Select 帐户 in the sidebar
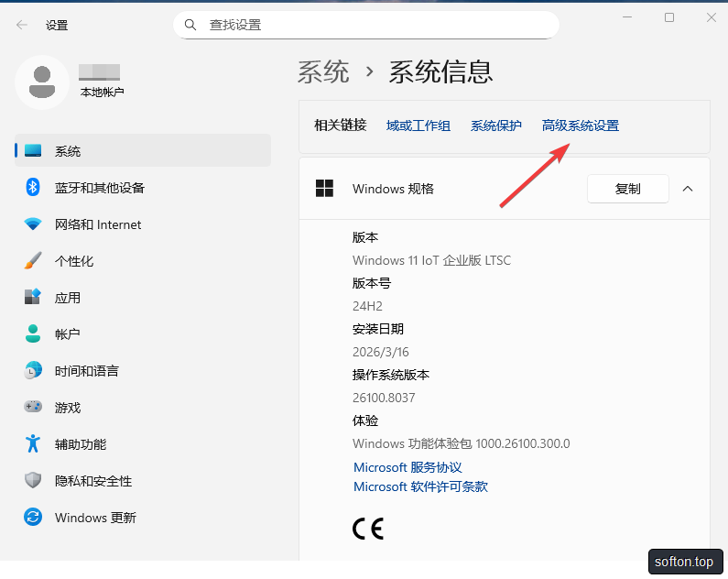The width and height of the screenshot is (728, 579). 143,333
